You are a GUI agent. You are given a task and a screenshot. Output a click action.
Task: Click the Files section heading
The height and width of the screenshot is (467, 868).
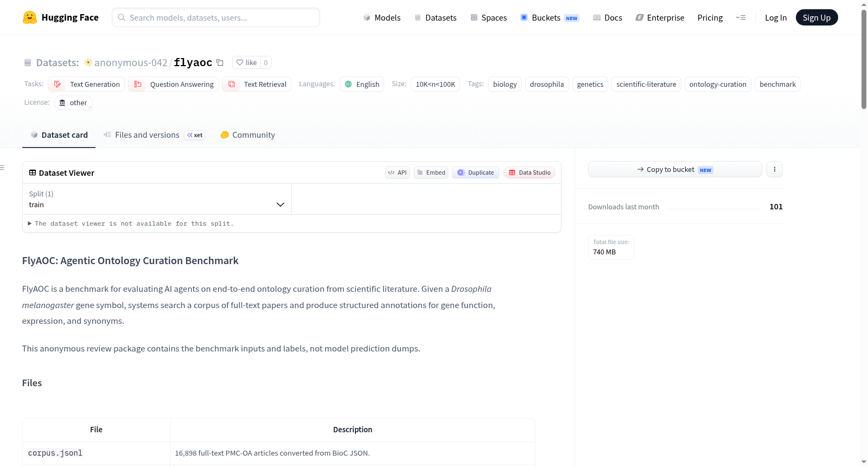tap(32, 383)
